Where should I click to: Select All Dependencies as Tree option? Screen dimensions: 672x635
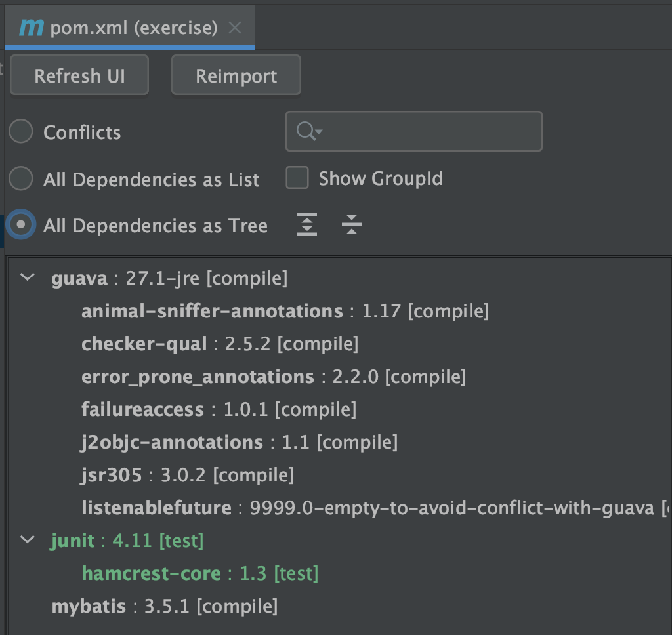21,225
